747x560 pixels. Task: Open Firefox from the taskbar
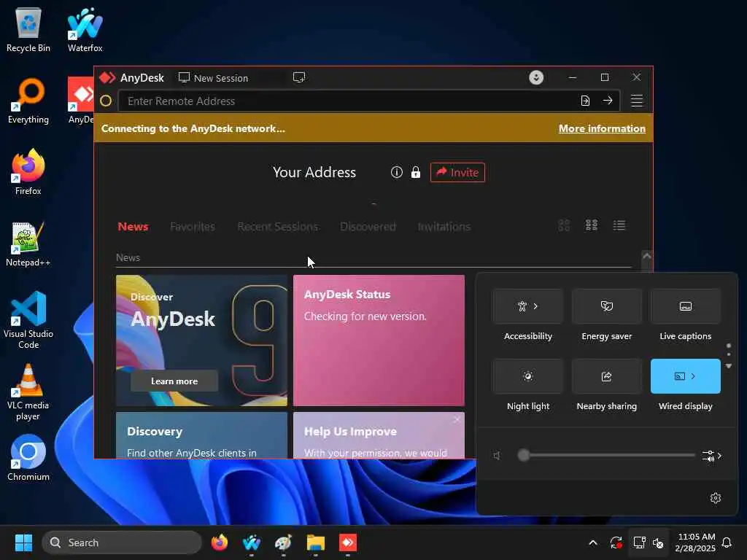[219, 542]
